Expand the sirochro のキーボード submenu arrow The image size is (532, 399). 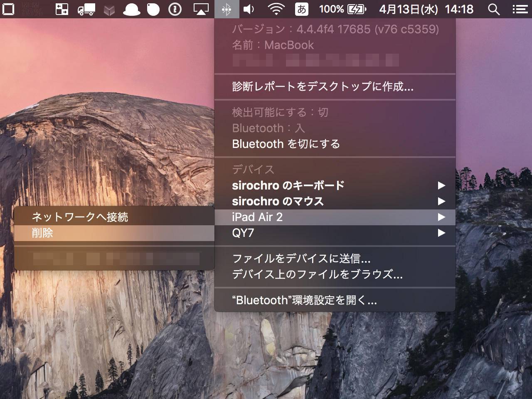click(441, 185)
